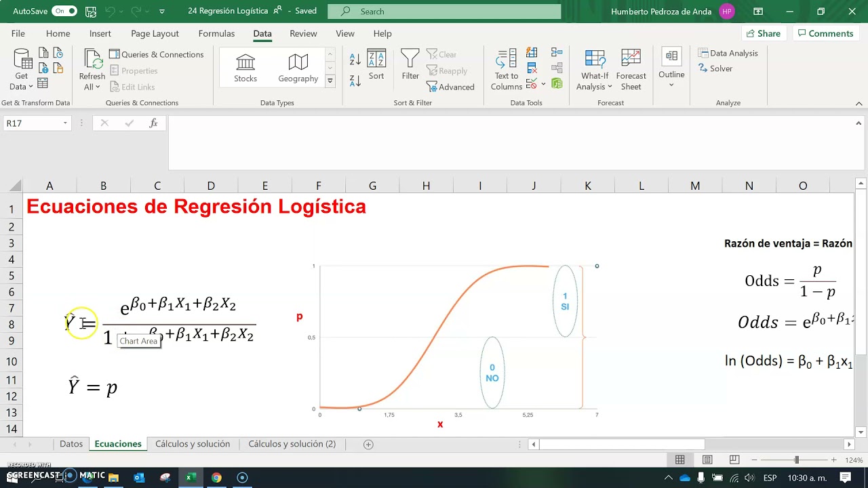
Task: Click the Advanced filter option
Action: (x=450, y=87)
